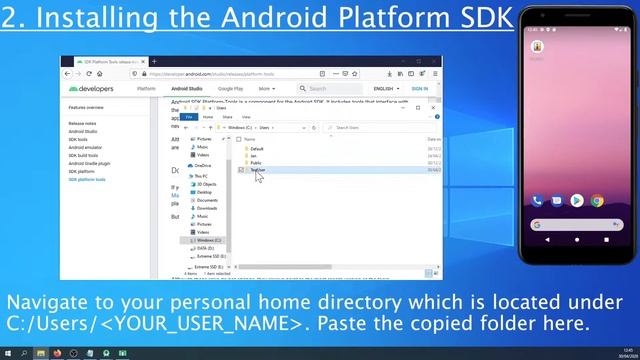Switch to details view in File Explorer status bar
Image resolution: width=640 pixels, height=360 pixels.
click(429, 273)
